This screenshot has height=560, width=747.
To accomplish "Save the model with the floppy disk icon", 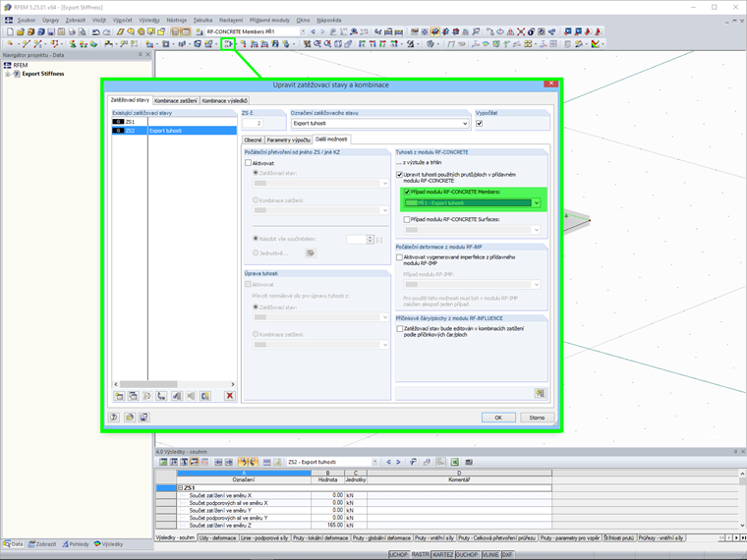I will point(51,31).
